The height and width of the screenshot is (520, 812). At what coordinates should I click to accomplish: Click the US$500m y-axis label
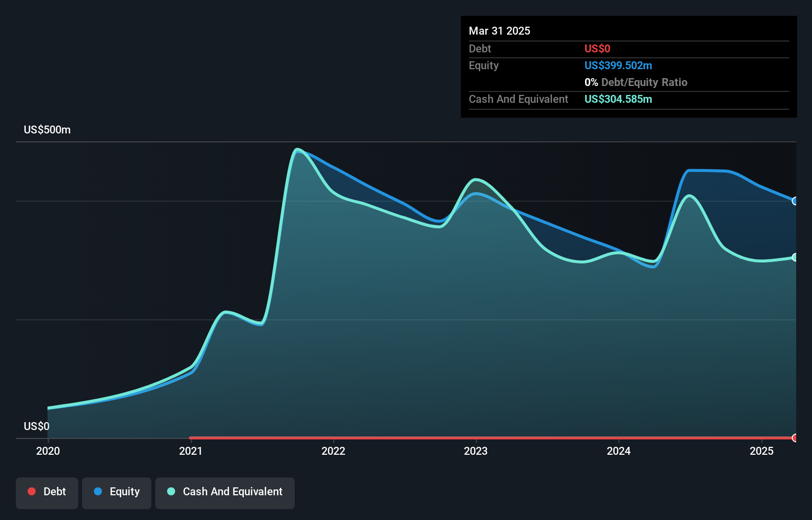(47, 130)
